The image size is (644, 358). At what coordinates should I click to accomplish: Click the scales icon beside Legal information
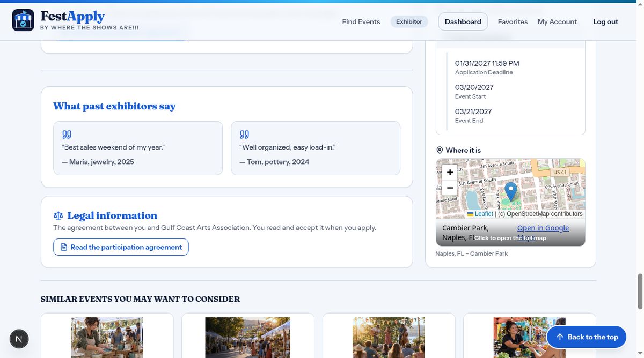[58, 215]
